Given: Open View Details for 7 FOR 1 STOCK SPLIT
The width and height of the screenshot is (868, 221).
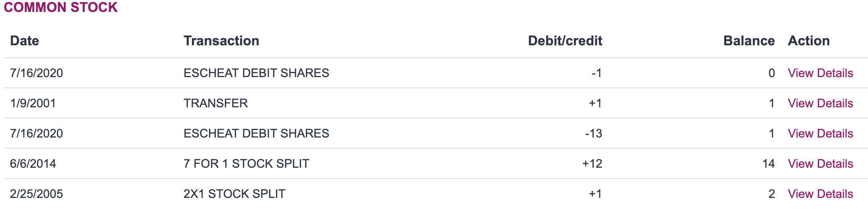Looking at the screenshot, I should (x=820, y=164).
